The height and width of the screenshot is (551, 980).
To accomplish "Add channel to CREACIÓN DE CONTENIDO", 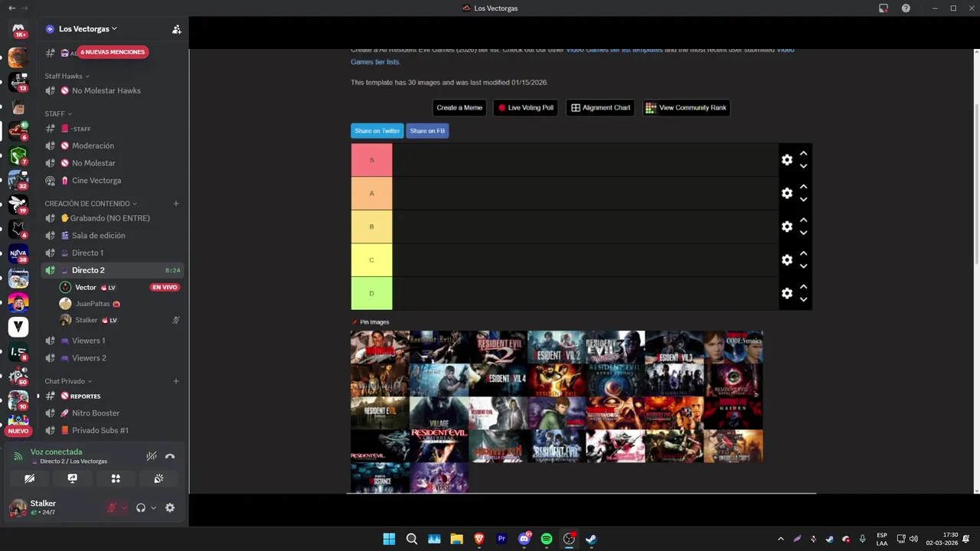I will coord(176,204).
